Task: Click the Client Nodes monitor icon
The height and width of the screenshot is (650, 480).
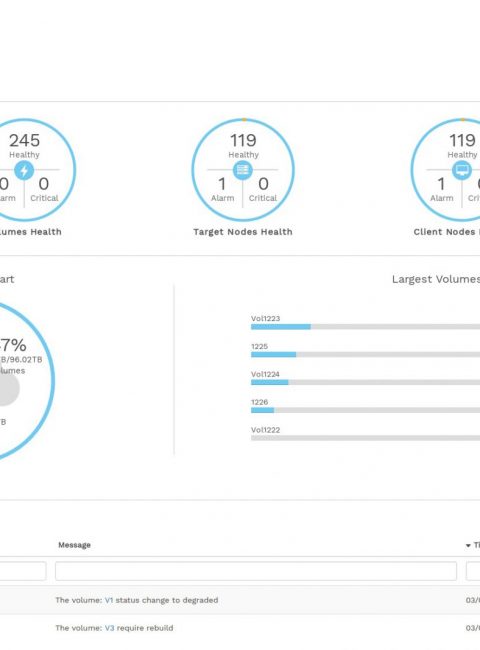Action: click(x=462, y=170)
